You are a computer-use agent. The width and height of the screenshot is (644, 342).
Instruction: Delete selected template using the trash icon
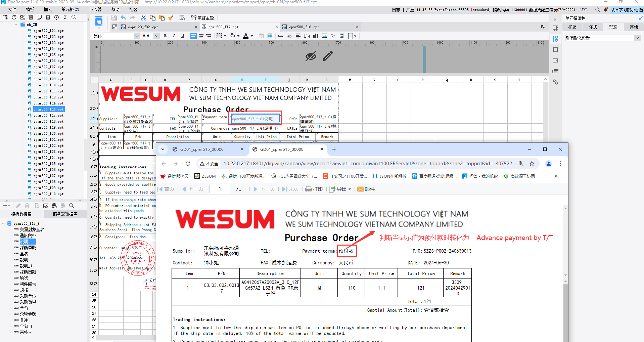click(x=31, y=17)
